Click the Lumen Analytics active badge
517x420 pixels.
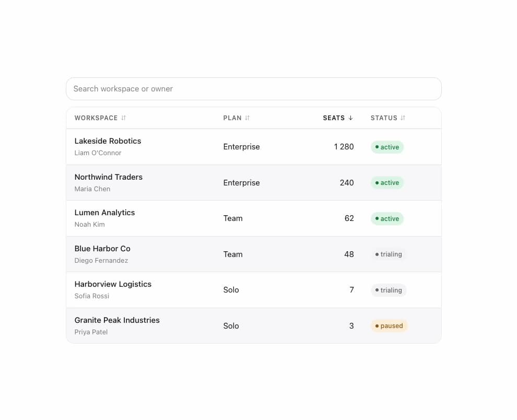[387, 218]
